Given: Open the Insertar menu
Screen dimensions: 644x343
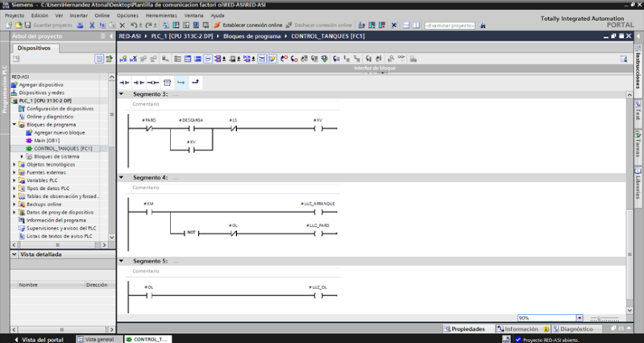Looking at the screenshot, I should pyautogui.click(x=79, y=15).
